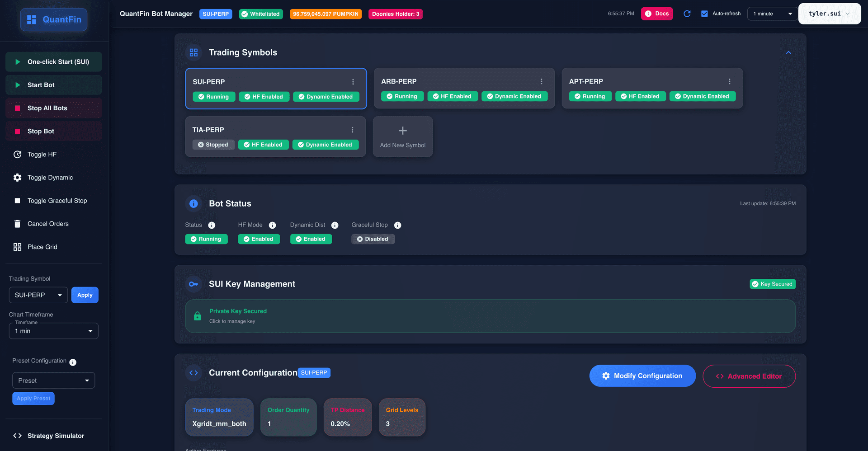The height and width of the screenshot is (451, 868).
Task: Click the Apply Preset button
Action: (x=33, y=398)
